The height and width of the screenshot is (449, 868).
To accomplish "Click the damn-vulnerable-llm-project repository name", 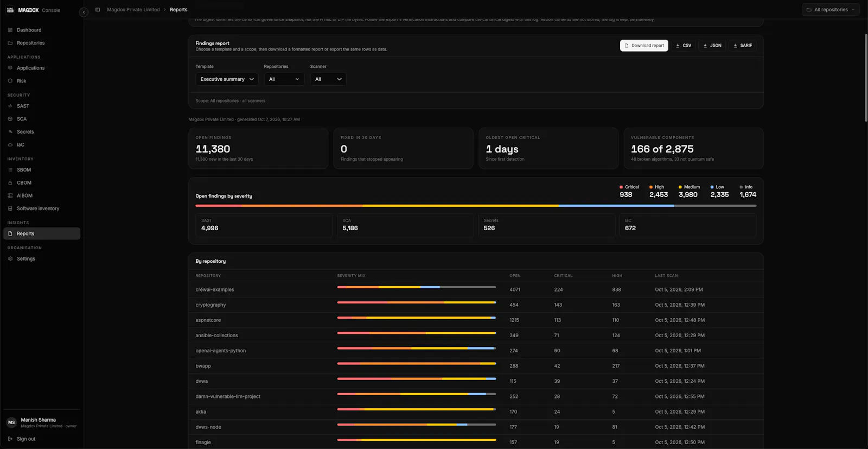I will click(228, 396).
